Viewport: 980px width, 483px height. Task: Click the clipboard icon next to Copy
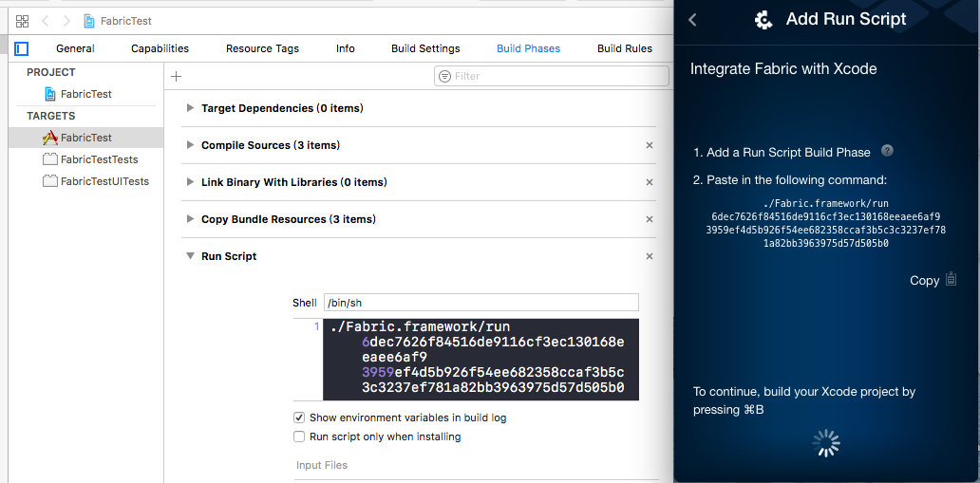[x=951, y=280]
